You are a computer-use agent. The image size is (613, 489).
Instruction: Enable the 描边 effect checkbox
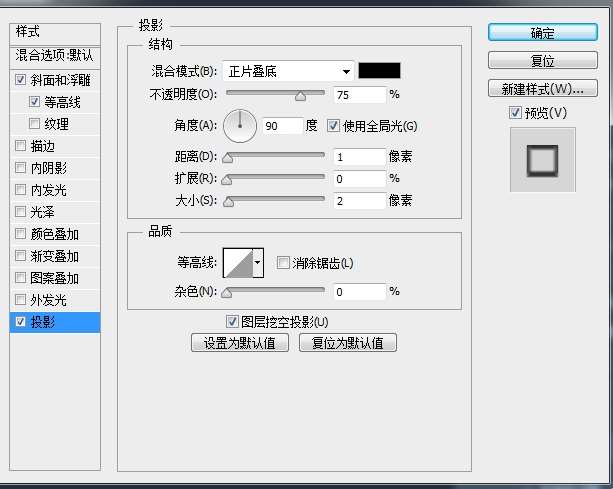(x=22, y=147)
